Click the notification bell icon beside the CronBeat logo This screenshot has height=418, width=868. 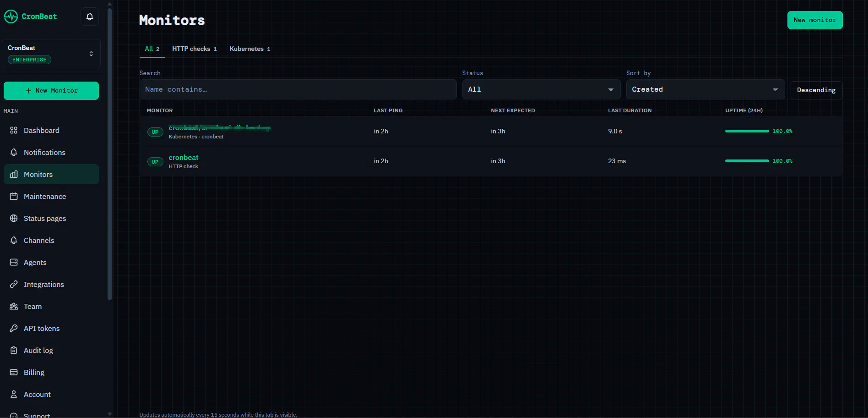[x=90, y=16]
